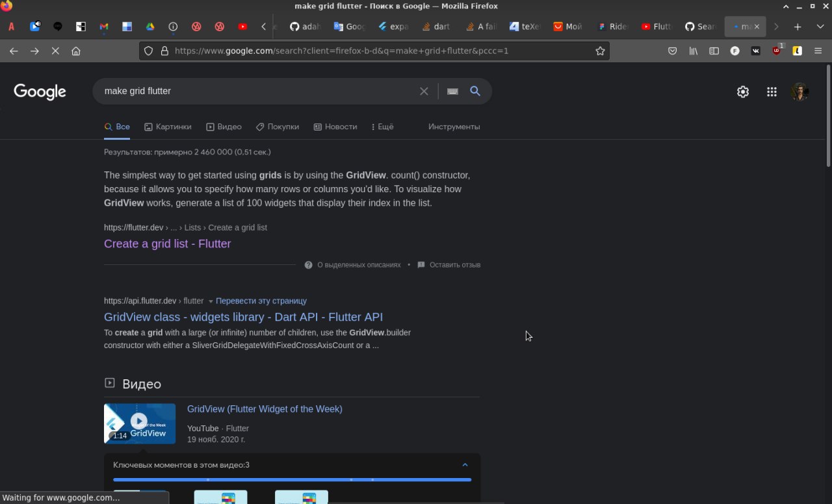Viewport: 832px width, 504px height.
Task: Play the GridView video thumbnail
Action: [x=140, y=423]
